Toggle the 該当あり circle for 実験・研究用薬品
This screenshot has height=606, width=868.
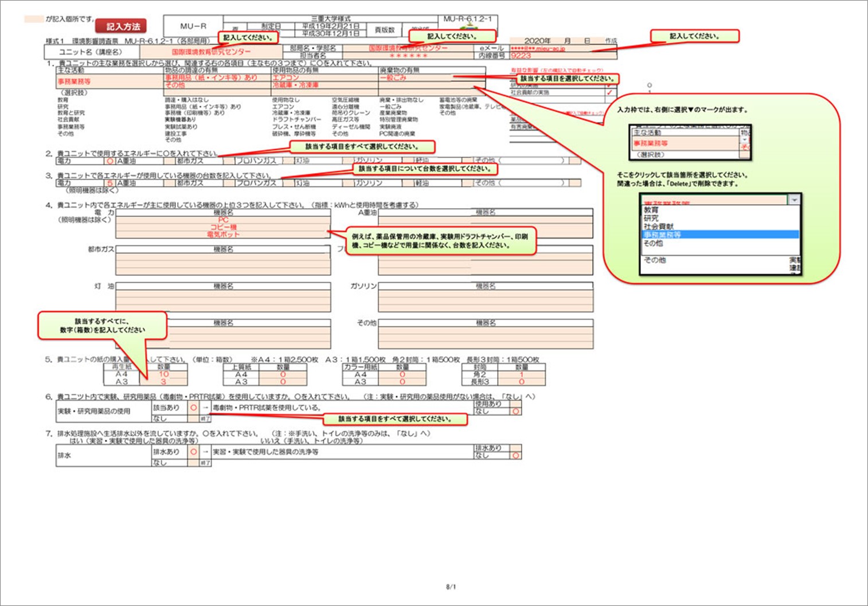tap(194, 408)
